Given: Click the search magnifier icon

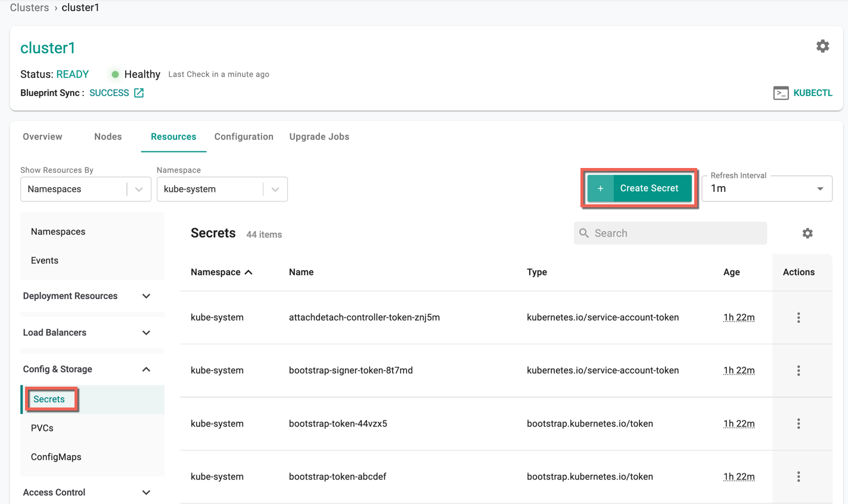Looking at the screenshot, I should [x=584, y=233].
